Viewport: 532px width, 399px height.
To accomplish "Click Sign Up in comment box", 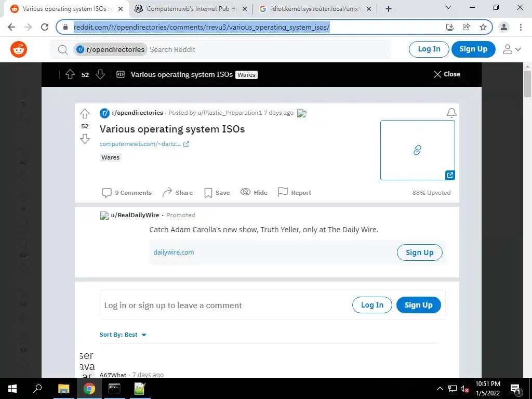I will pyautogui.click(x=418, y=305).
